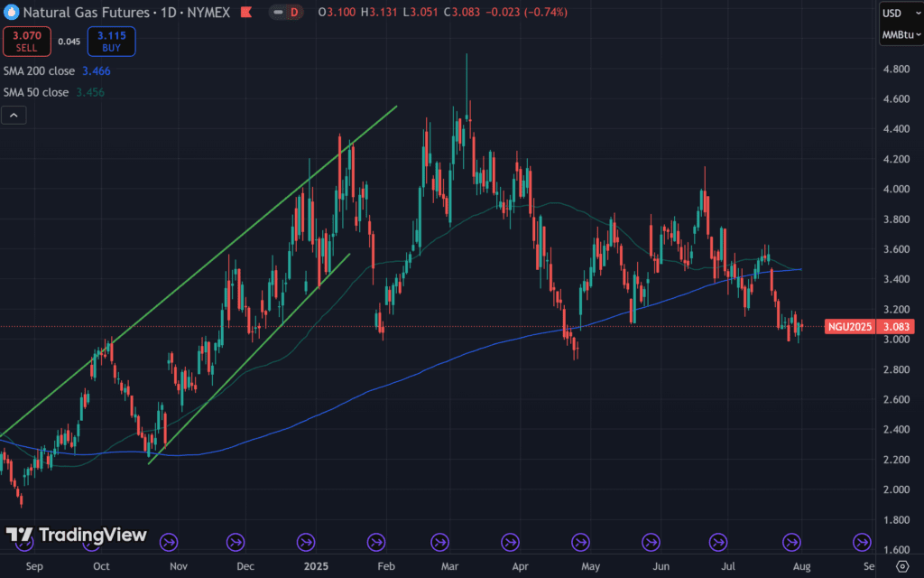
Task: Open the chart settings gear icon
Action: point(901,565)
